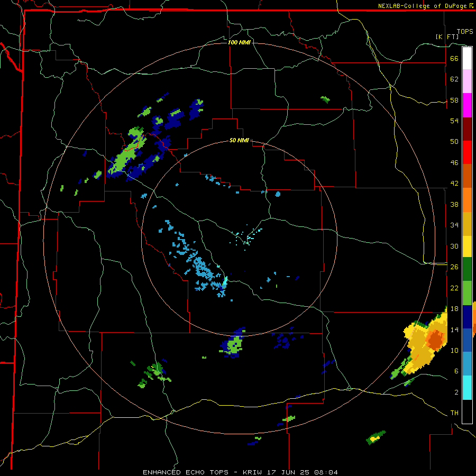The height and width of the screenshot is (476, 476).
Task: Click the '2' legend value
Action: tap(456, 392)
